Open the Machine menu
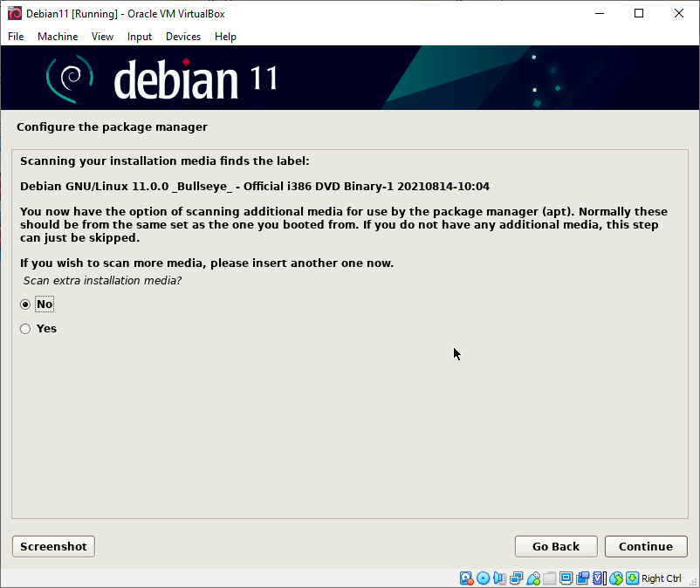 click(x=58, y=37)
